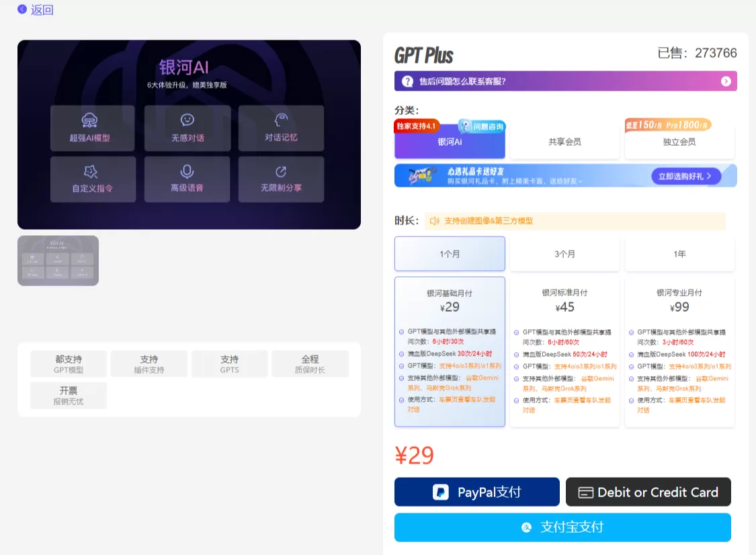The width and height of the screenshot is (756, 555).
Task: Click the card icon on Debit or Credit Card
Action: (585, 493)
